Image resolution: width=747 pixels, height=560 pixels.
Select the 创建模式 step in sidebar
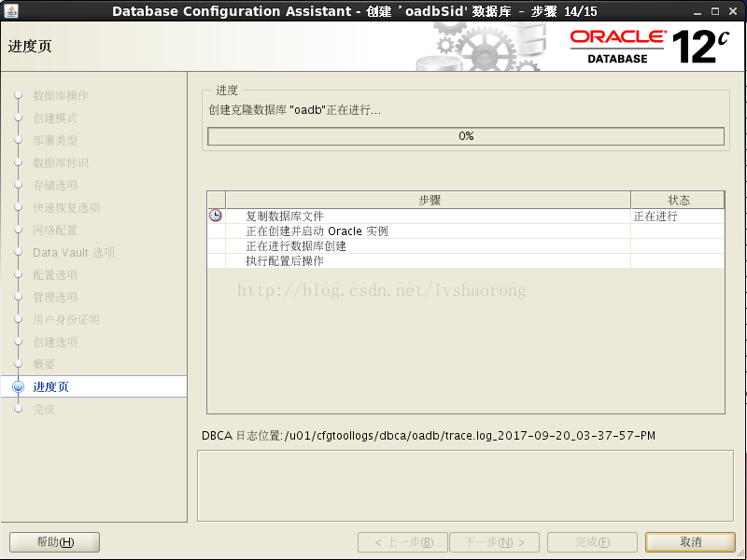(55, 119)
